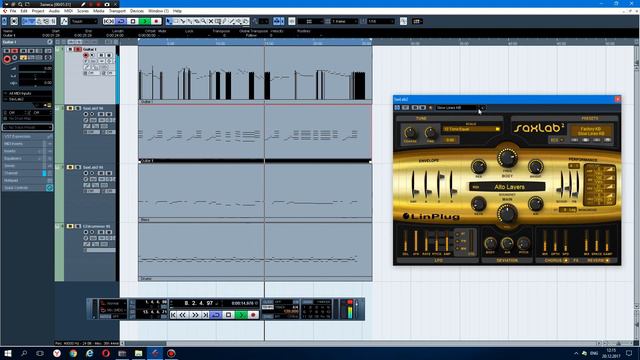Click Record in the floating transport panel
The height and width of the screenshot is (360, 640).
click(253, 315)
